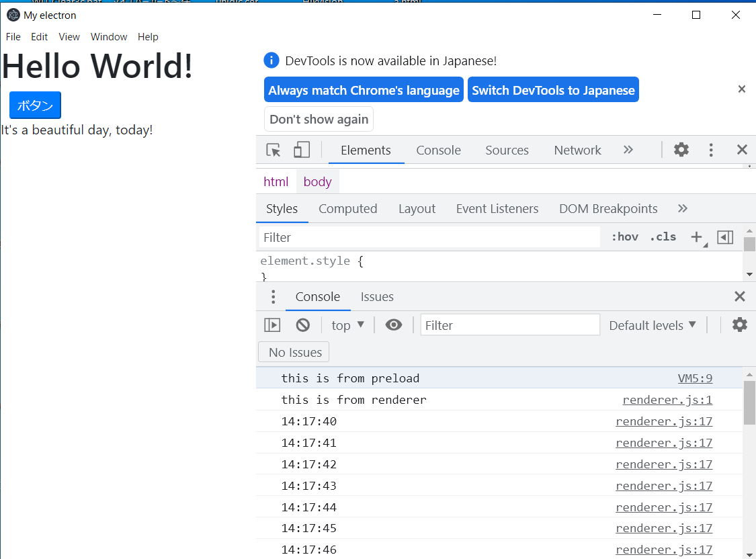Image resolution: width=756 pixels, height=559 pixels.
Task: Open the overflow chevron next to Network tab
Action: click(628, 149)
